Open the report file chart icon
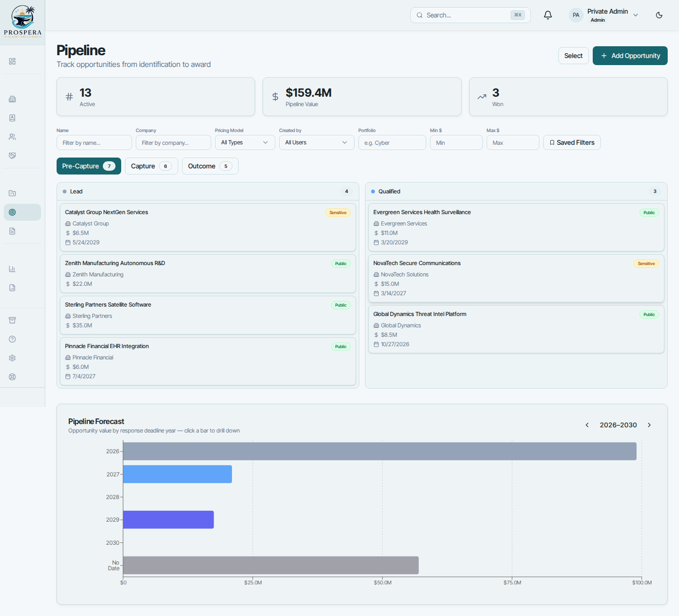679x616 pixels. (x=12, y=288)
